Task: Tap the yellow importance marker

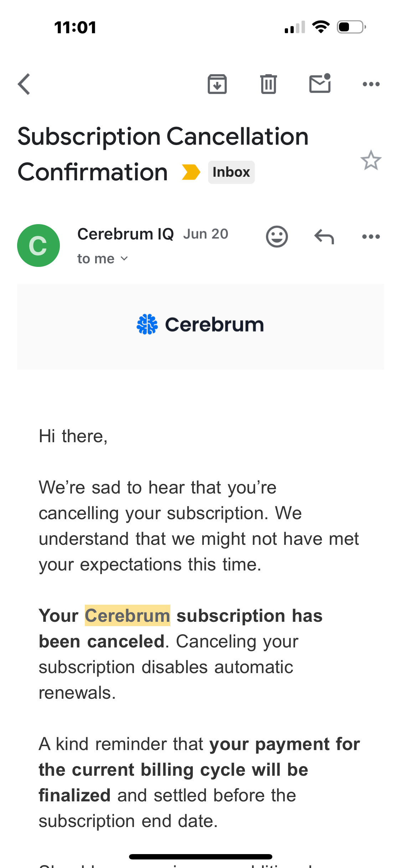Action: [191, 172]
